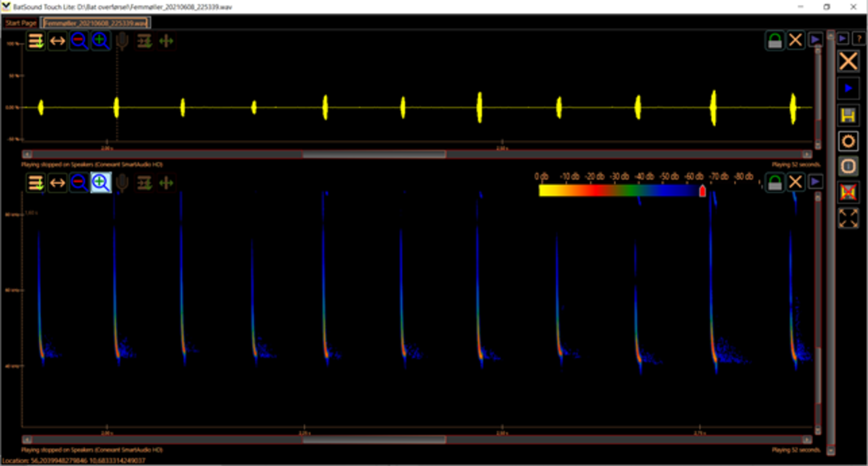Click the spectrogram zoom-out magnifier

pyautogui.click(x=79, y=183)
